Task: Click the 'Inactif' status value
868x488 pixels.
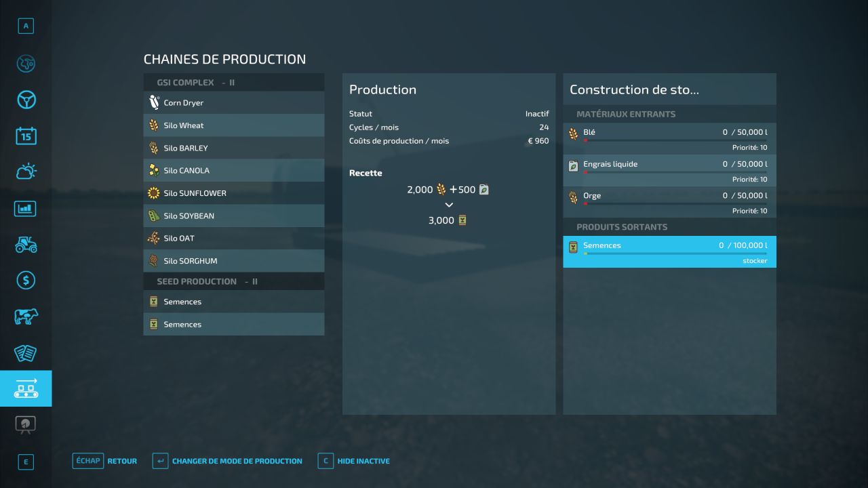Action: [537, 114]
